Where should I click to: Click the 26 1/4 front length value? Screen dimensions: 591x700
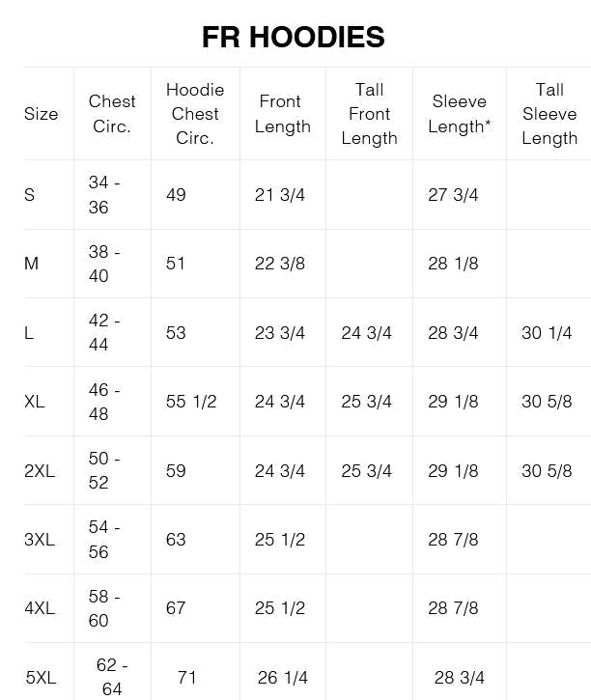click(x=283, y=678)
